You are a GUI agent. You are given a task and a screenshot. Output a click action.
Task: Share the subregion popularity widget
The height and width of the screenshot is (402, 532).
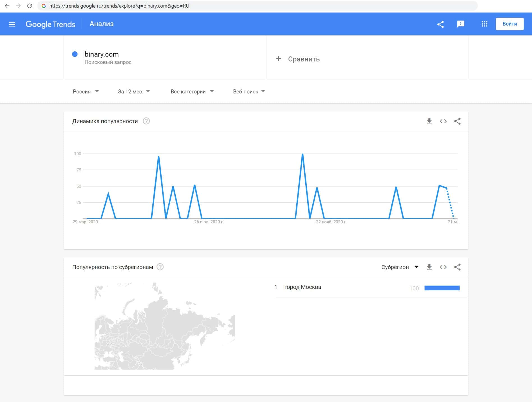(x=457, y=267)
